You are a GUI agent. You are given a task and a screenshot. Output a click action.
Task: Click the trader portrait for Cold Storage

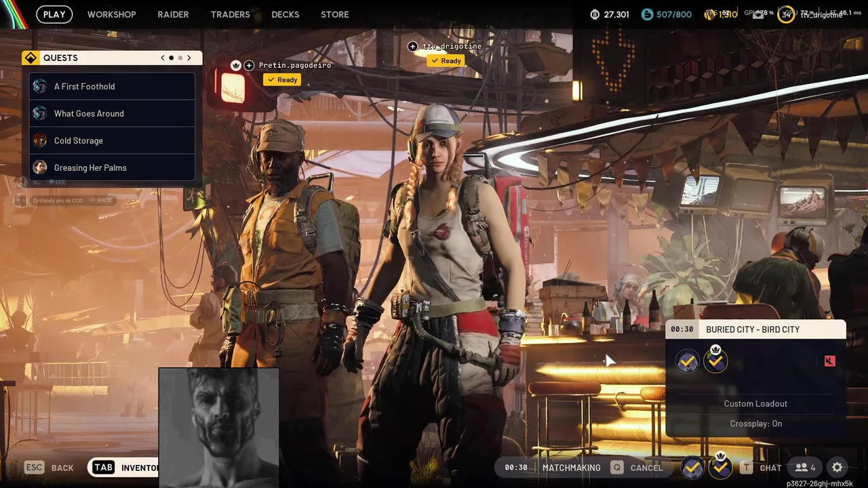pyautogui.click(x=40, y=140)
